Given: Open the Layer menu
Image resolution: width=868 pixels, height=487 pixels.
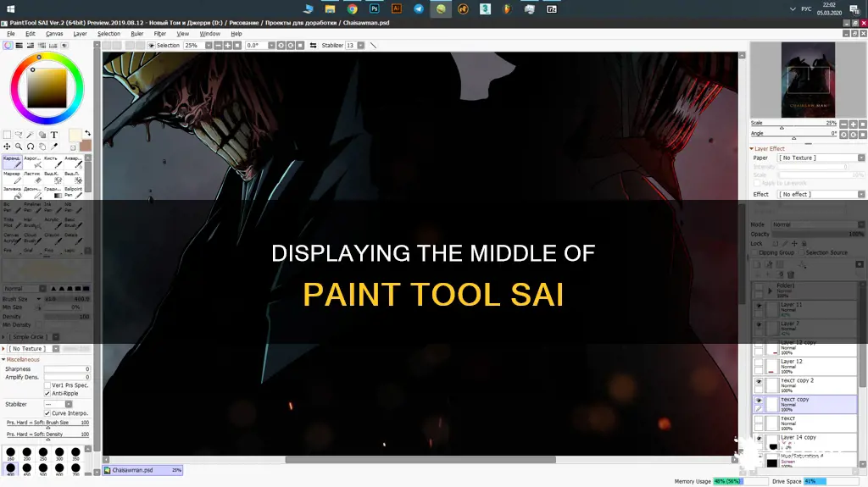Looking at the screenshot, I should (81, 34).
